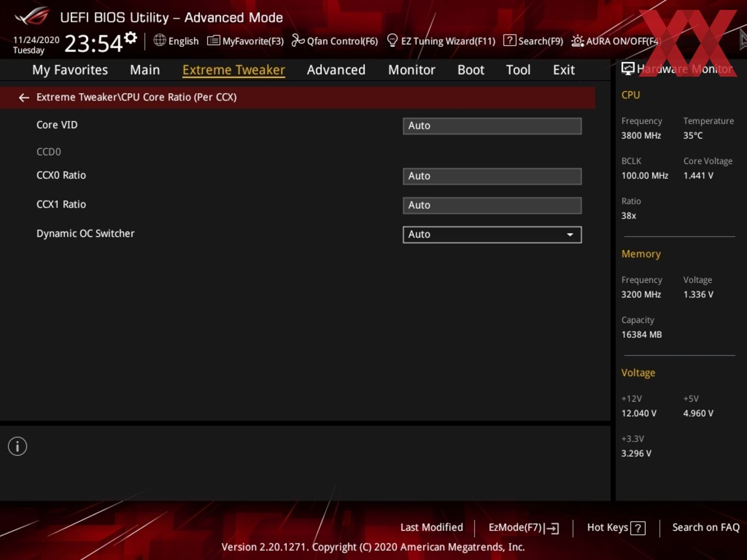This screenshot has width=747, height=560.
Task: Open the Tool tab
Action: click(518, 70)
